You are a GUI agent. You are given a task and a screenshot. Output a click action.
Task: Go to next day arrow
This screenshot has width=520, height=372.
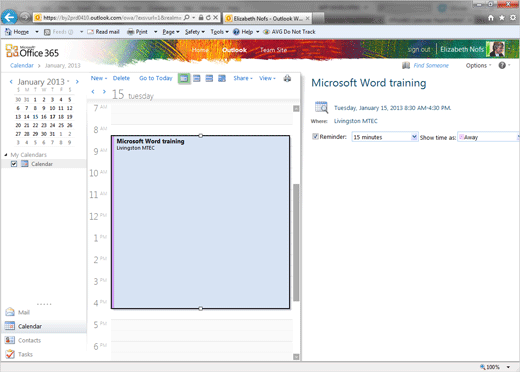point(104,91)
